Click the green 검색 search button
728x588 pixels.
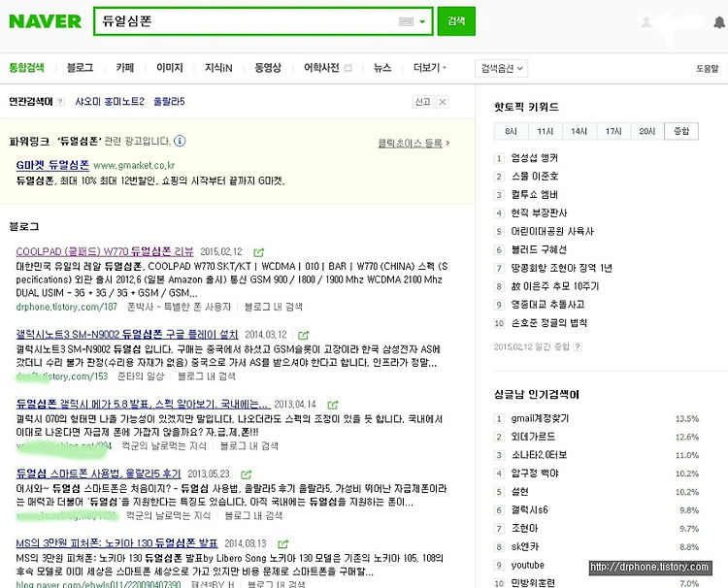pyautogui.click(x=456, y=21)
